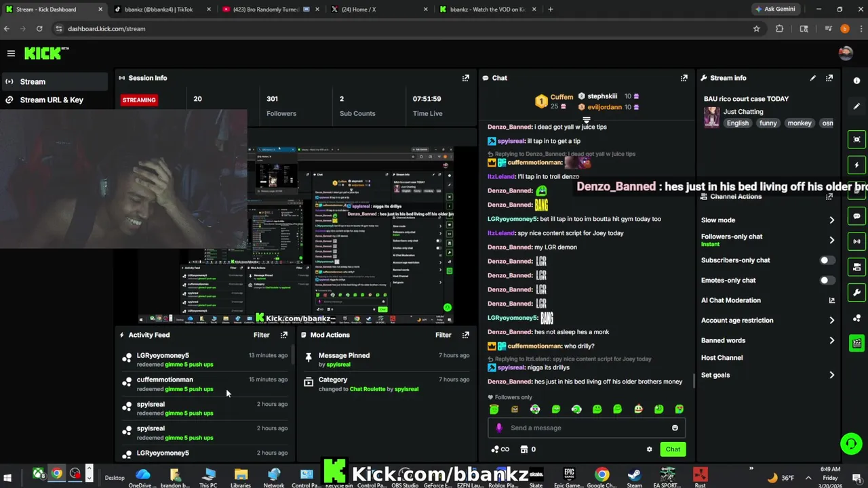Viewport: 868px width, 488px height.
Task: Switch to Bro Randomly Turned browser tab
Action: 270,9
